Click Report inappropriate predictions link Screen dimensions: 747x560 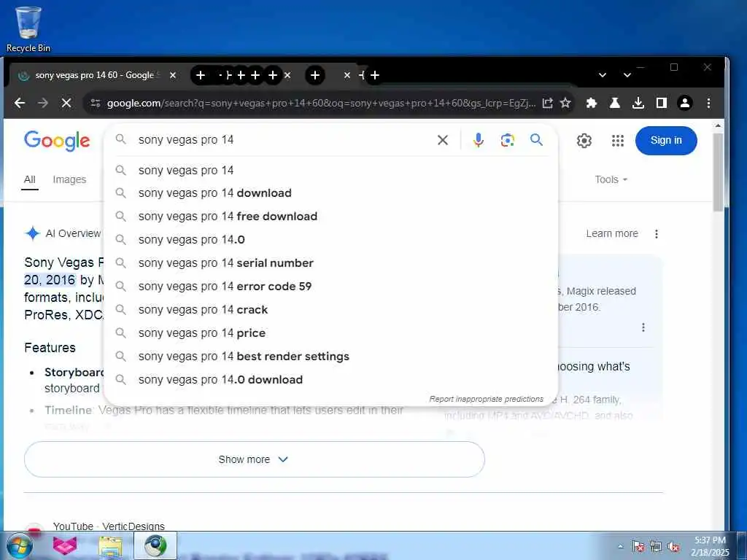[x=486, y=399]
